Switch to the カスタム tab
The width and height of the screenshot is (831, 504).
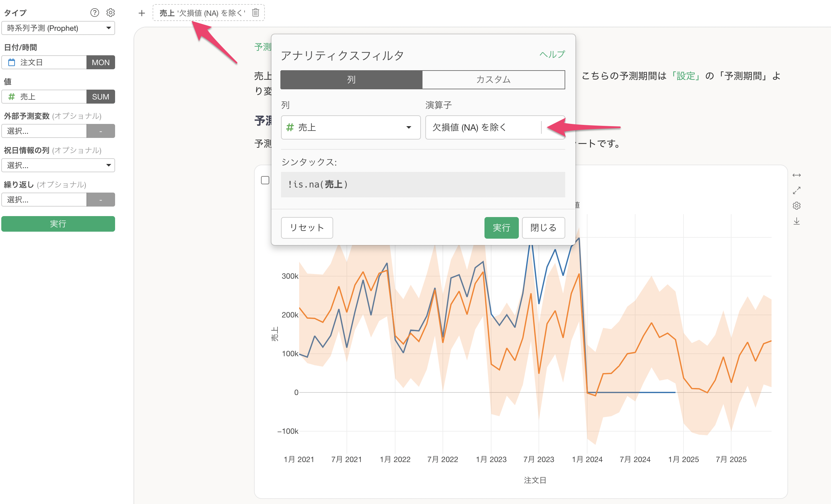click(x=493, y=79)
